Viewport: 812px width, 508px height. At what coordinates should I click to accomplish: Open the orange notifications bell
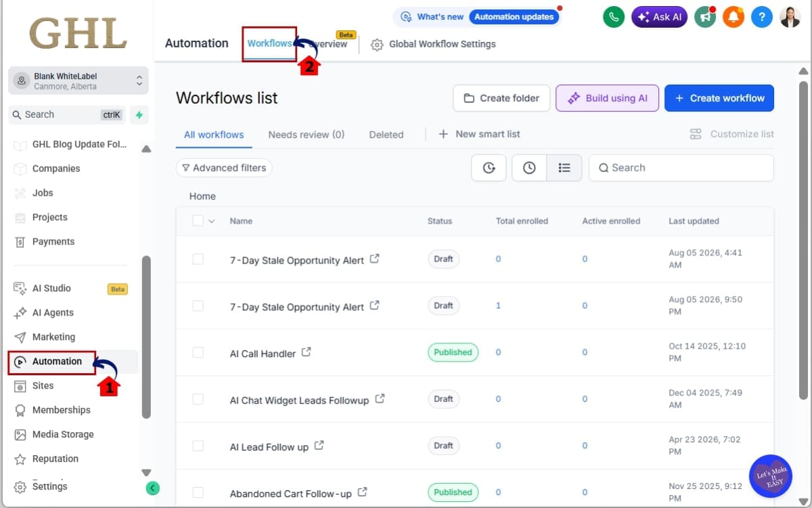[x=734, y=17]
